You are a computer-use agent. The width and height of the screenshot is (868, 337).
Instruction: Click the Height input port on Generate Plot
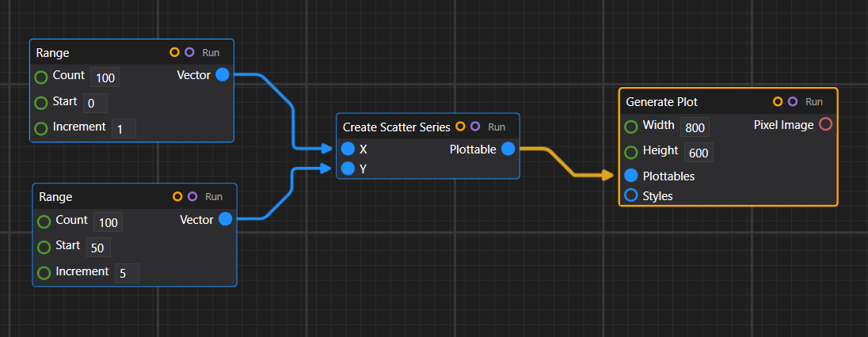pos(631,152)
